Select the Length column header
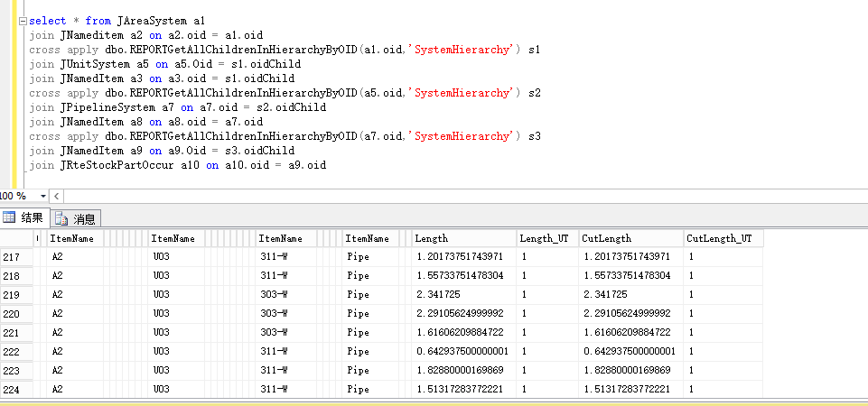868x406 pixels. [463, 238]
